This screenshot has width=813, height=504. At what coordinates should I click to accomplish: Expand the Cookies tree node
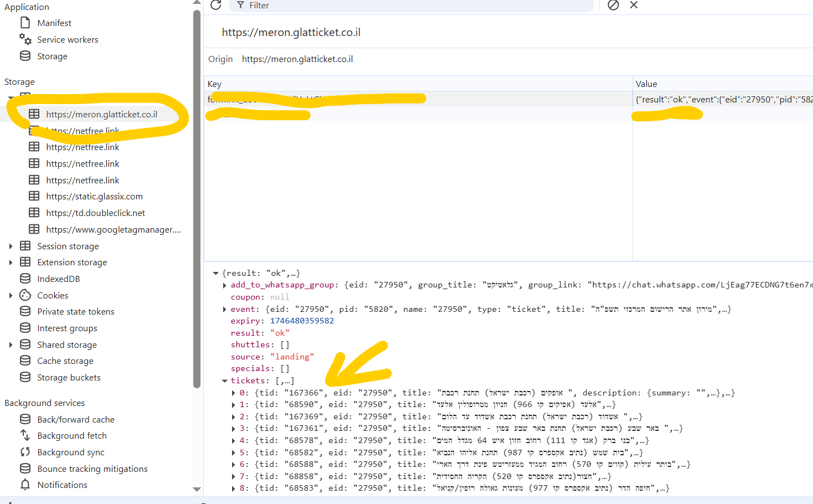11,296
